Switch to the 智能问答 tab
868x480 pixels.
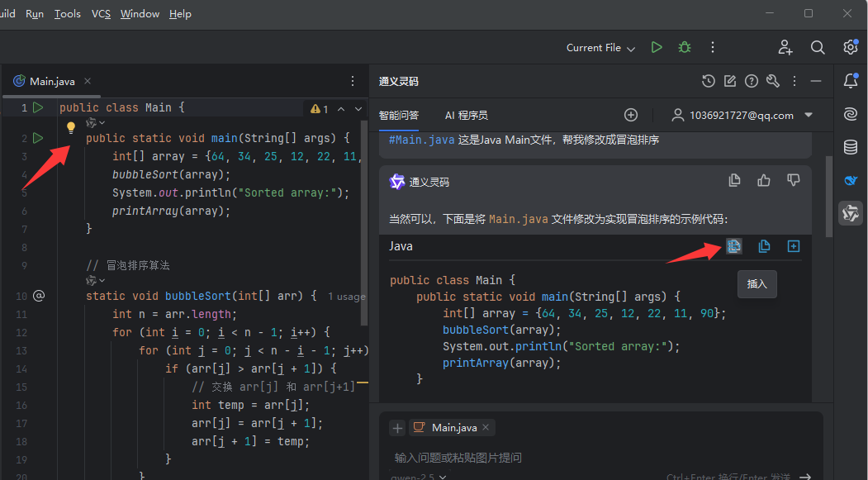pos(399,115)
